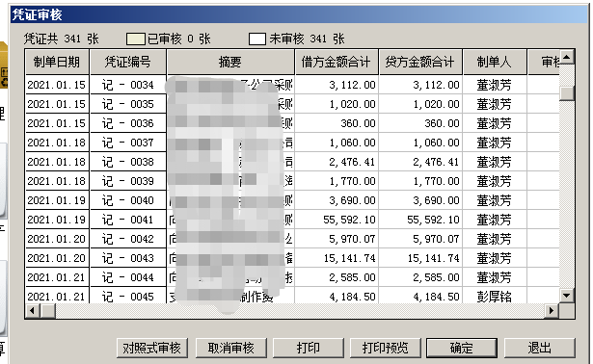Viewport: 593px width, 364px height.
Task: Click the 取消审核 button
Action: click(230, 348)
